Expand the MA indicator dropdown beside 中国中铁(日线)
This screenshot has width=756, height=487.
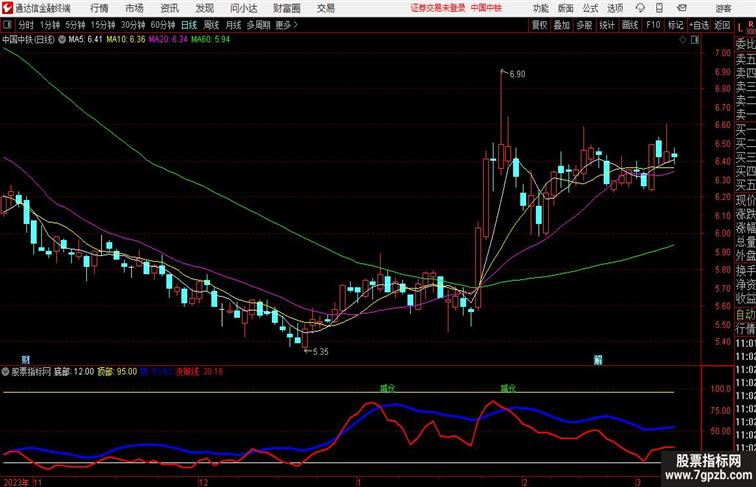tap(62, 40)
